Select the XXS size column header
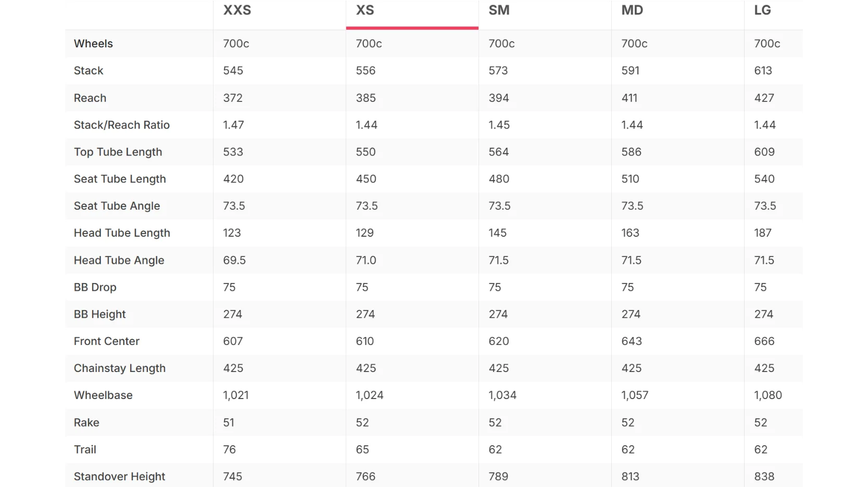This screenshot has height=488, width=868. (x=237, y=10)
